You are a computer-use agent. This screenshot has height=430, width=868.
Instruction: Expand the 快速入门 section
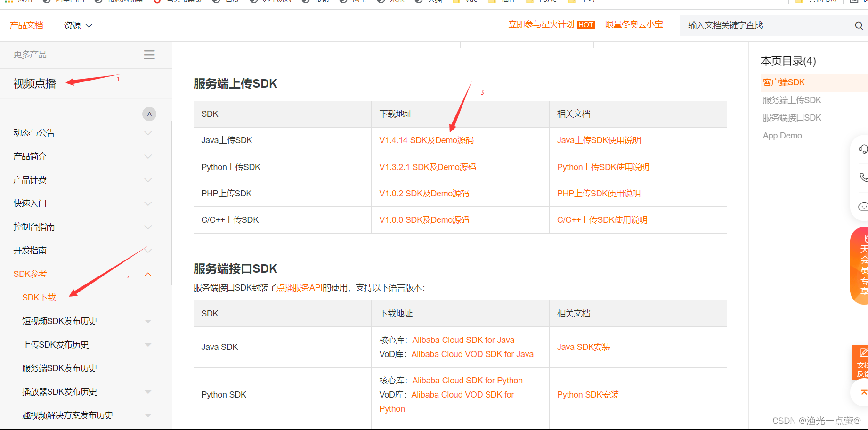click(148, 203)
